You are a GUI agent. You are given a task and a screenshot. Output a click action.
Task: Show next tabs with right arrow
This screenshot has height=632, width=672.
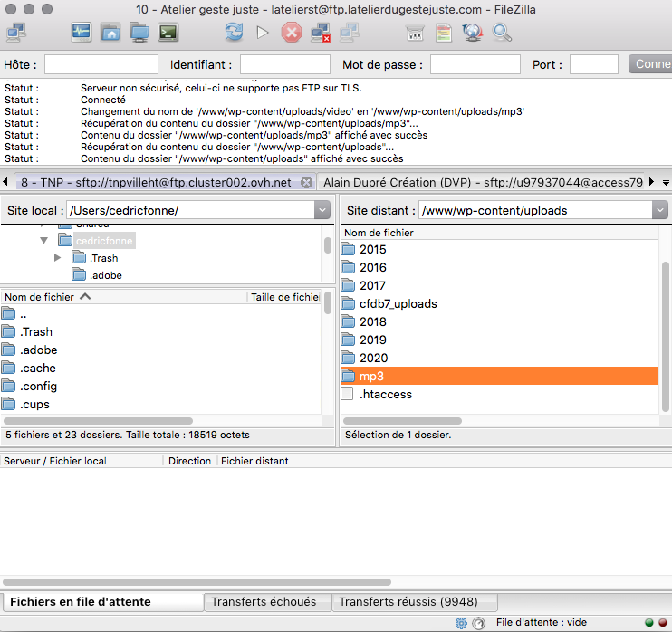tap(651, 182)
